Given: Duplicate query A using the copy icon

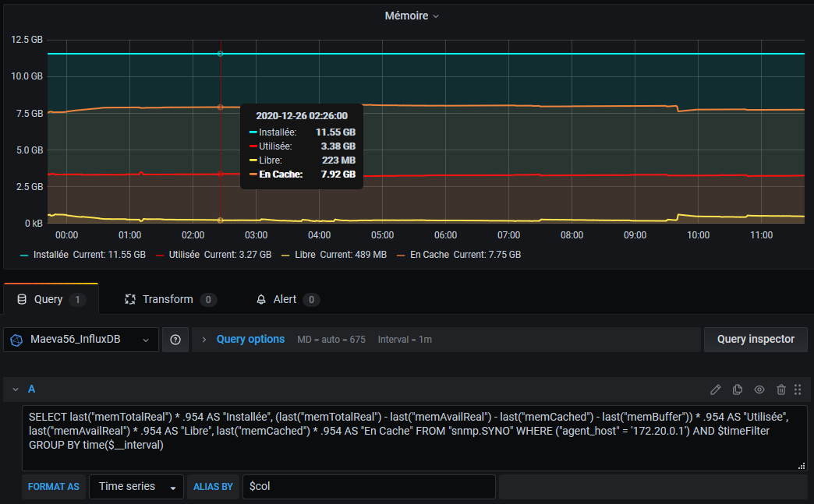Looking at the screenshot, I should [738, 389].
